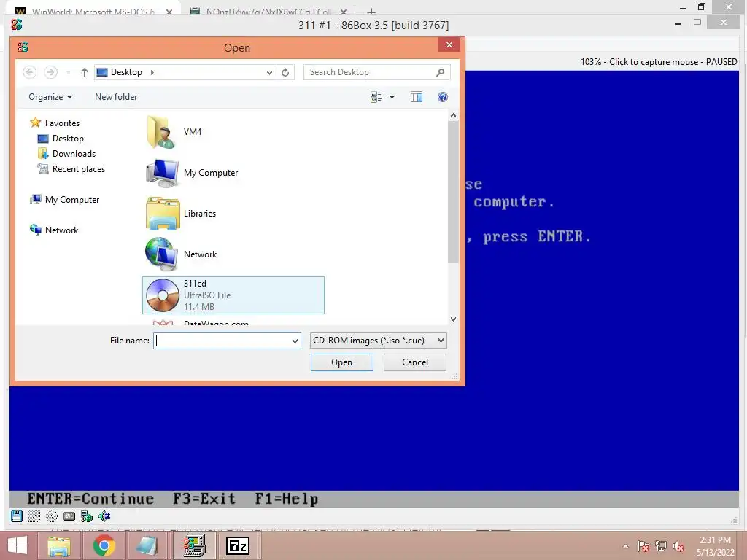The width and height of the screenshot is (747, 560).
Task: Expand the Desktop breadcrumb arrow
Action: tap(152, 72)
